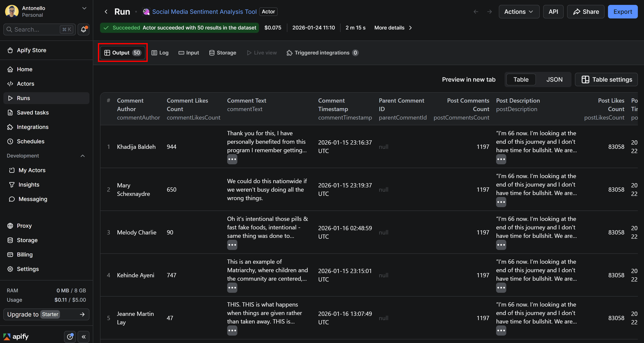Open the Proxy globe item

coord(24,226)
